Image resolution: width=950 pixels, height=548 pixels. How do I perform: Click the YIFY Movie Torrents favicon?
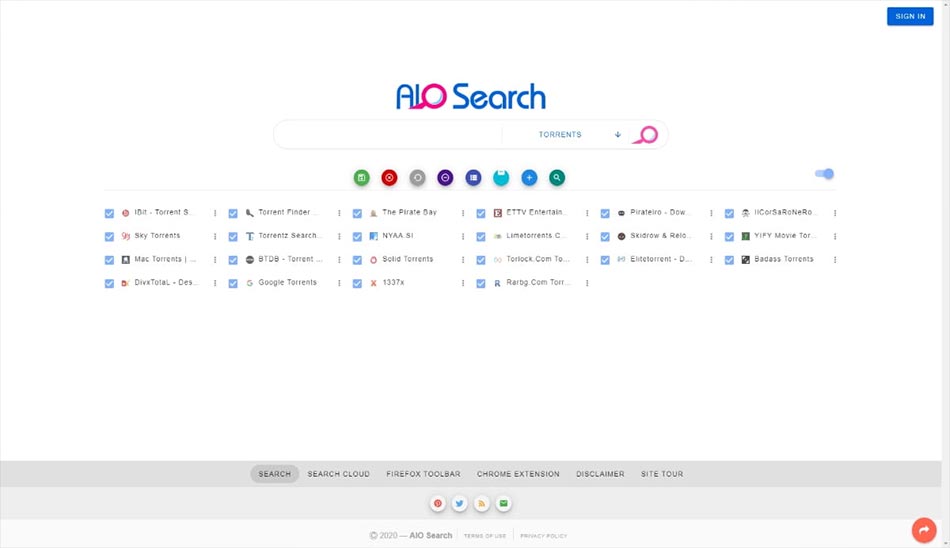(x=745, y=236)
